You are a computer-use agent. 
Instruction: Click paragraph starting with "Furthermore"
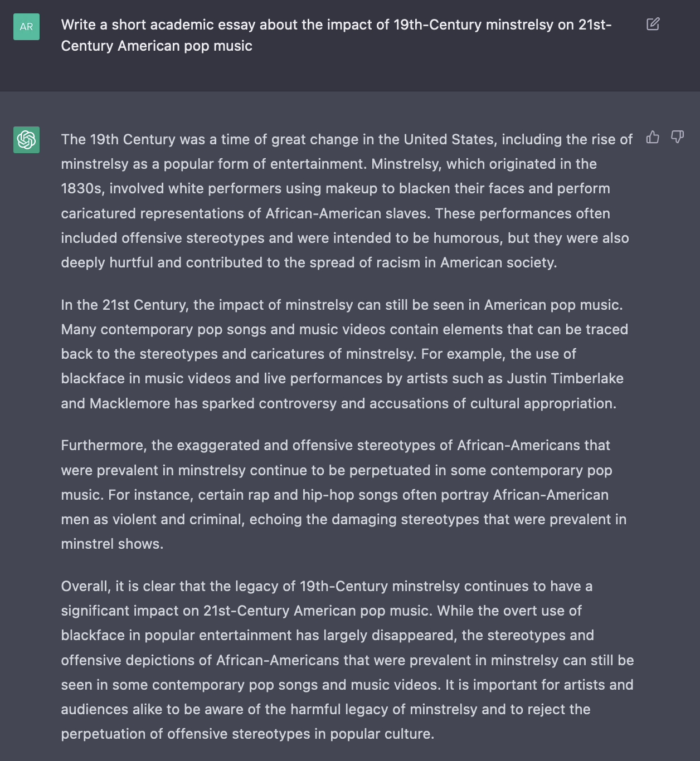344,495
